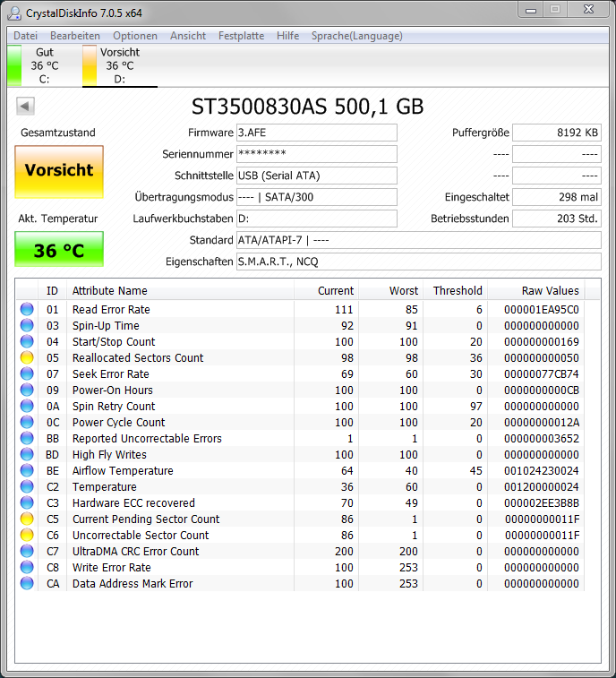Click yellow status icon for Reallocated Sectors Count
Image resolution: width=616 pixels, height=678 pixels.
[x=27, y=357]
